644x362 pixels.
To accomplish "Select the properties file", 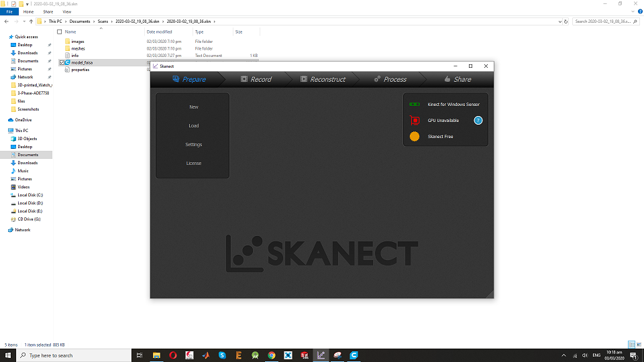I will click(80, 70).
